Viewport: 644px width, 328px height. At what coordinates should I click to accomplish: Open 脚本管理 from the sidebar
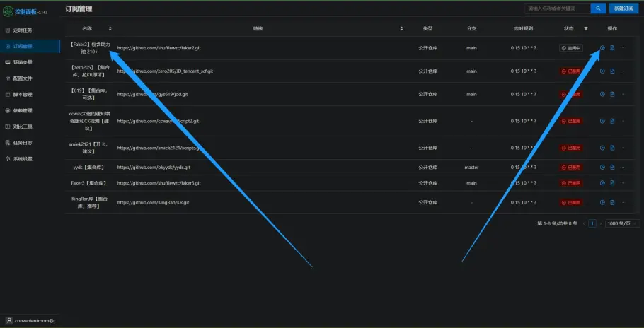tap(23, 94)
